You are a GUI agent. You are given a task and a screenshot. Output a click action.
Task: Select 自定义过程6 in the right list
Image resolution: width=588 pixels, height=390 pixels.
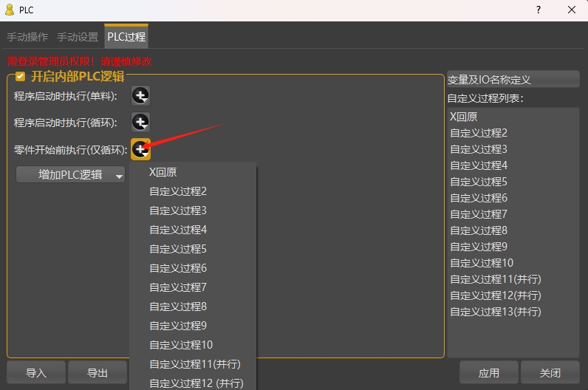coord(513,198)
